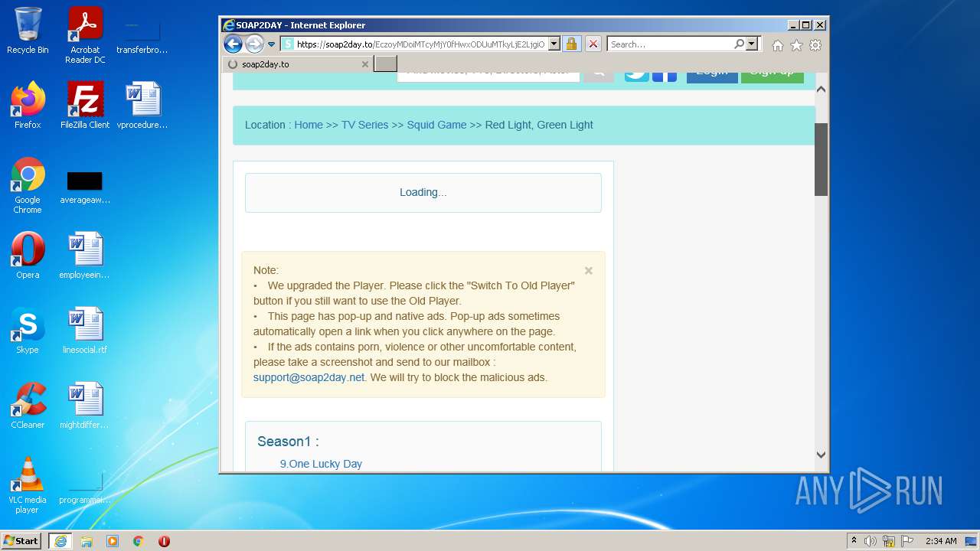This screenshot has width=980, height=551.
Task: Open Windows Explorer folder in taskbar
Action: click(87, 541)
